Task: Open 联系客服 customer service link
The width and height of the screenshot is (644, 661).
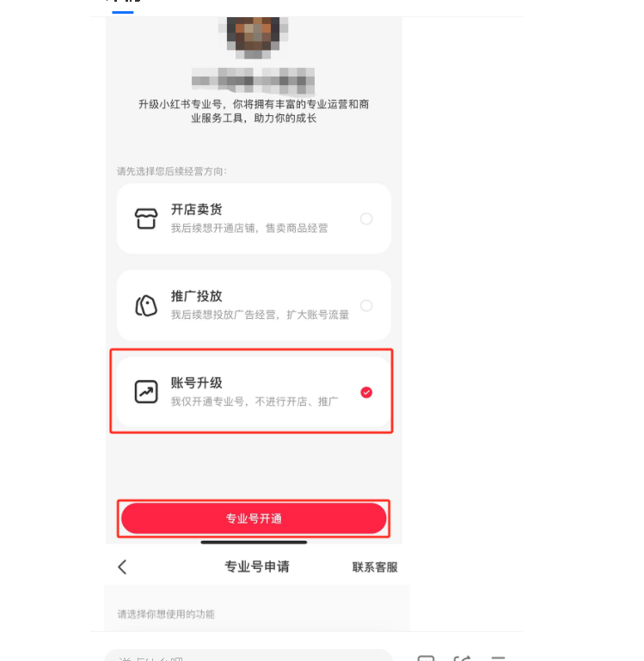Action: tap(375, 567)
